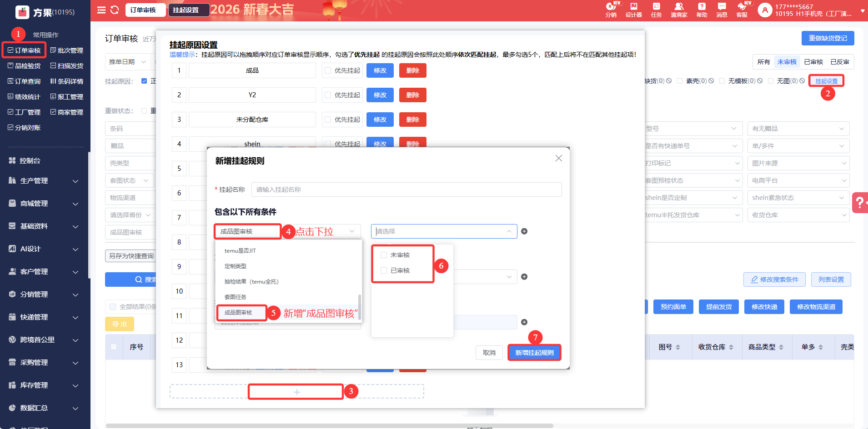Expand the 生产管理 sidebar menu
This screenshot has width=868, height=429.
click(x=44, y=181)
